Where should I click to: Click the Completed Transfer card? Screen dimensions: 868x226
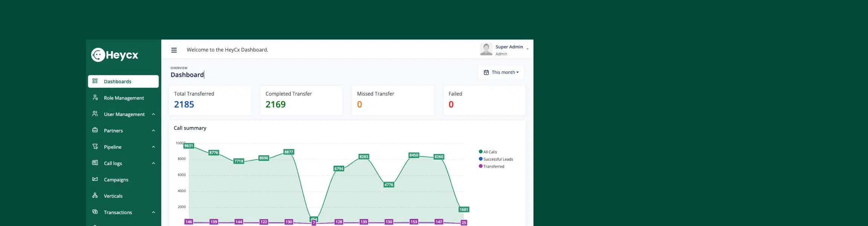point(301,100)
